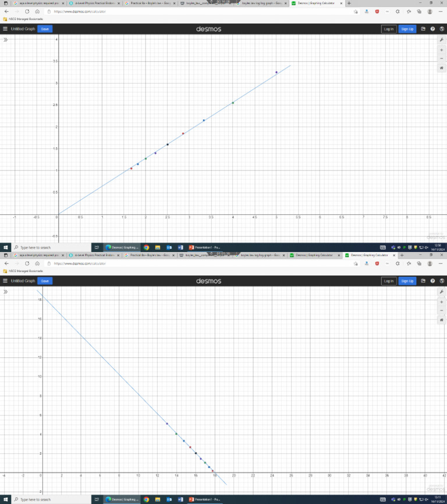The image size is (447, 504).
Task: Click the blue Save button in the lower Desmos window
Action: tap(45, 281)
